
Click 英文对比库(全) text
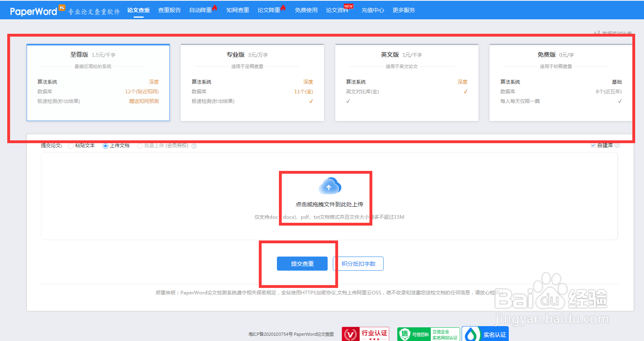362,92
